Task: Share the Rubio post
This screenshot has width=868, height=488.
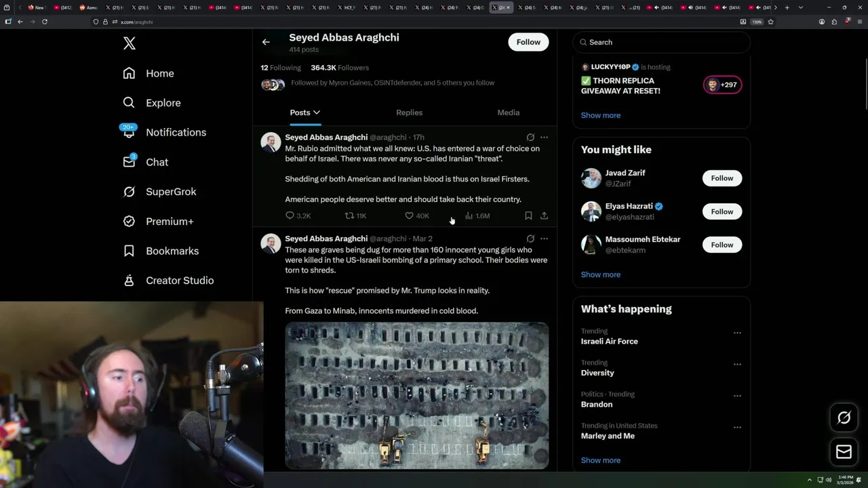Action: [x=544, y=216]
